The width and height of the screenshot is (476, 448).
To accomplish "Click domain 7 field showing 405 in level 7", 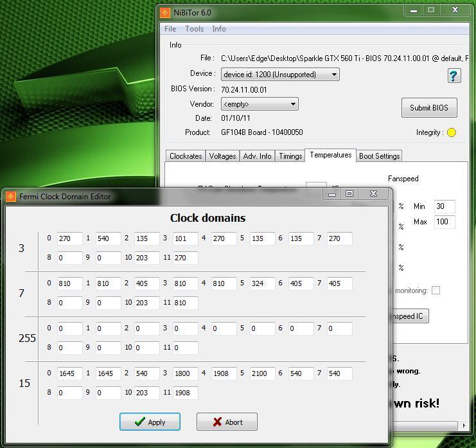I will coord(340,283).
